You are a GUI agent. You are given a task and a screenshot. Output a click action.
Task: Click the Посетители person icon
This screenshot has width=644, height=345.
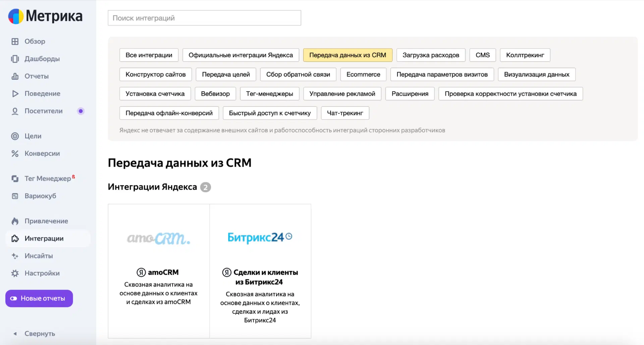coord(15,111)
